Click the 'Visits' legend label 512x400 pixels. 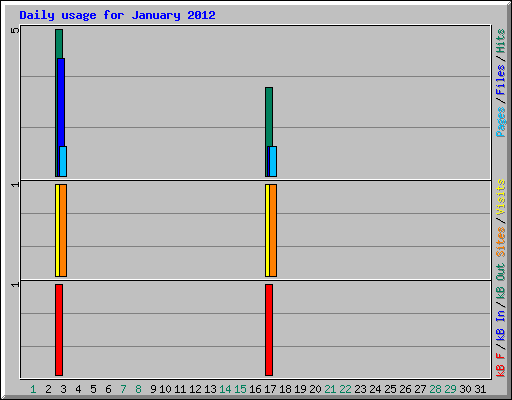(x=501, y=197)
